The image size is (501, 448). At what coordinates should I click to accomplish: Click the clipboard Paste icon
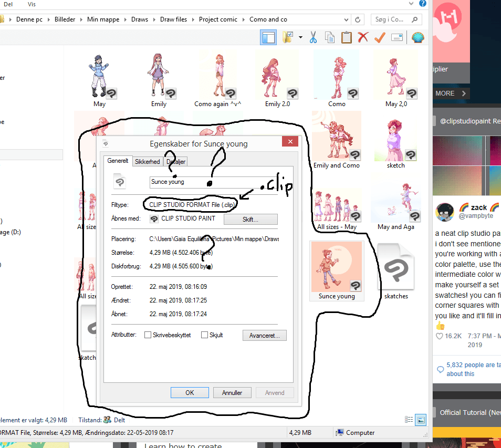[x=346, y=38]
